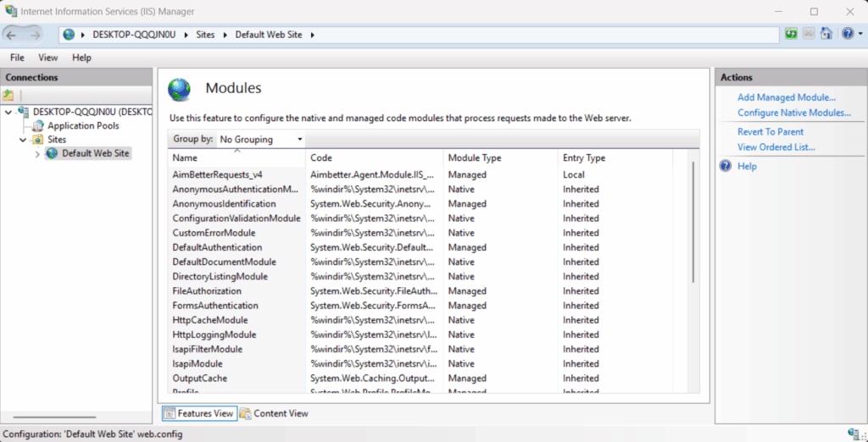This screenshot has width=868, height=442.
Task: Select the DefaultDocumentModule row
Action: (420, 262)
